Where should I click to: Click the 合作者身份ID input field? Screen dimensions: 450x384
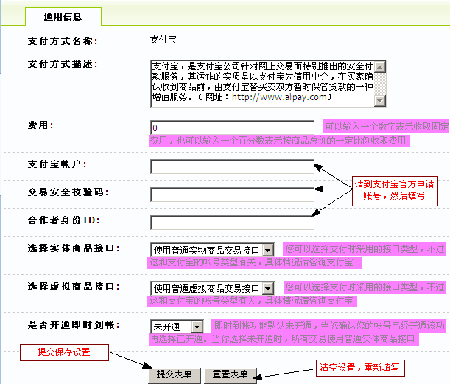[x=232, y=223]
